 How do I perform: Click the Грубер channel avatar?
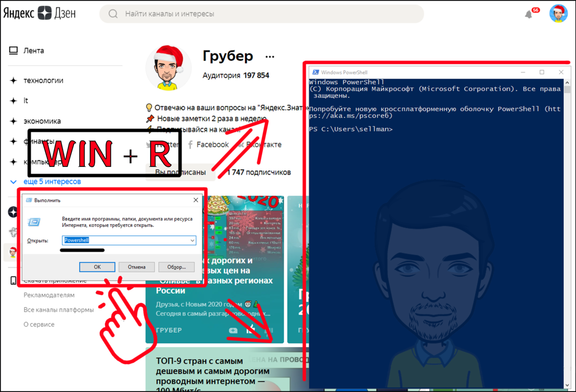point(168,67)
